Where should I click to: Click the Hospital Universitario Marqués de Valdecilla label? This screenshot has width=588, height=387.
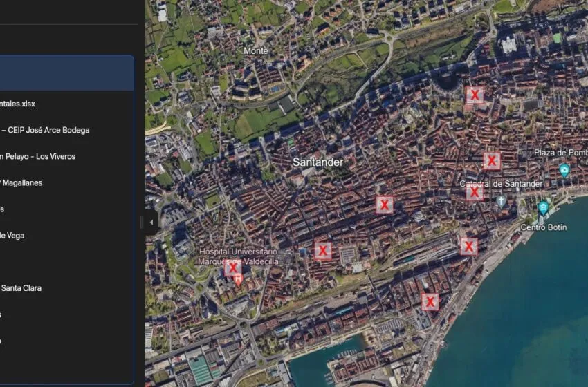(x=237, y=256)
